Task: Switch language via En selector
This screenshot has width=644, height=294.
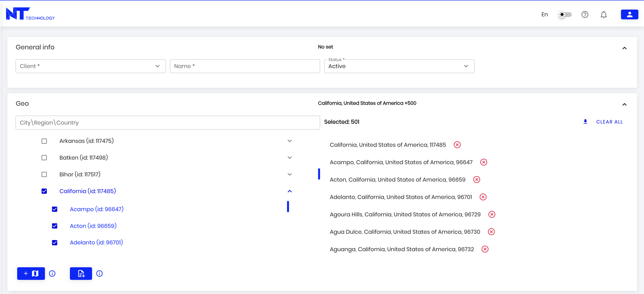Action: click(544, 15)
